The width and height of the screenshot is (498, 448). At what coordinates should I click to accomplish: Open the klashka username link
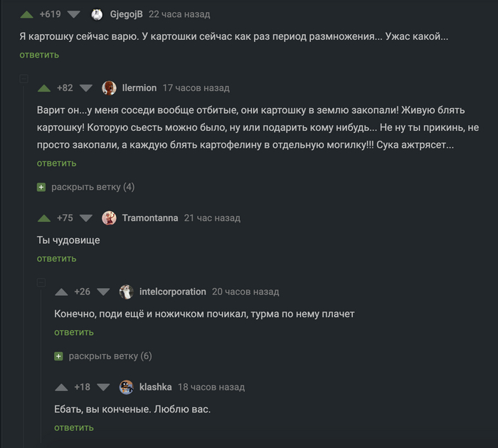(155, 387)
